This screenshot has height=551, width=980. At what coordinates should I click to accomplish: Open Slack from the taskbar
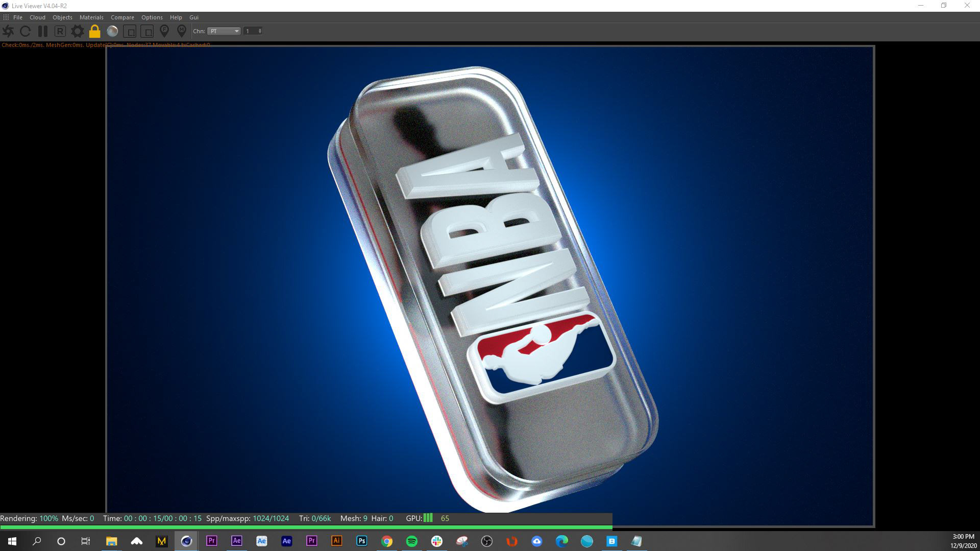coord(436,541)
